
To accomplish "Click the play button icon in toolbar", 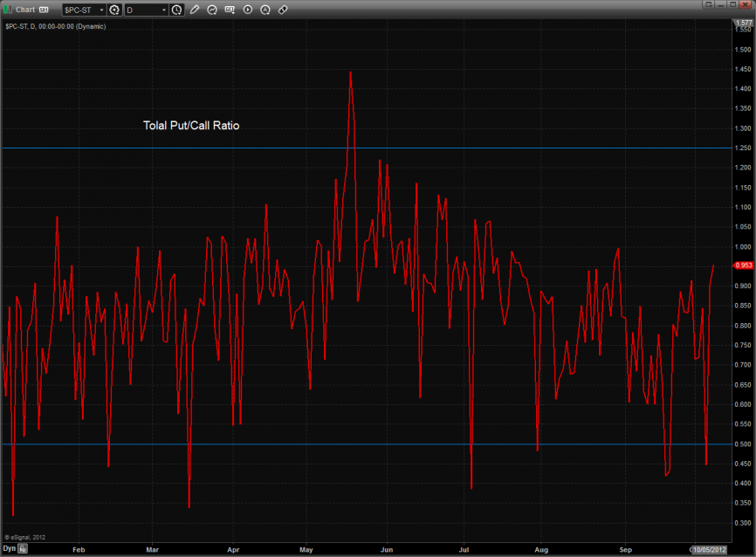I will click(248, 10).
